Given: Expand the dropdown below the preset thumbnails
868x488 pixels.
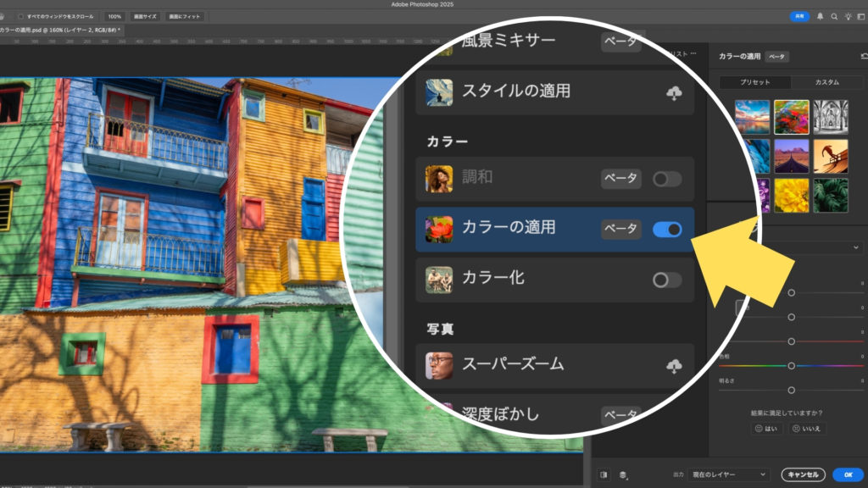Looking at the screenshot, I should pos(855,247).
